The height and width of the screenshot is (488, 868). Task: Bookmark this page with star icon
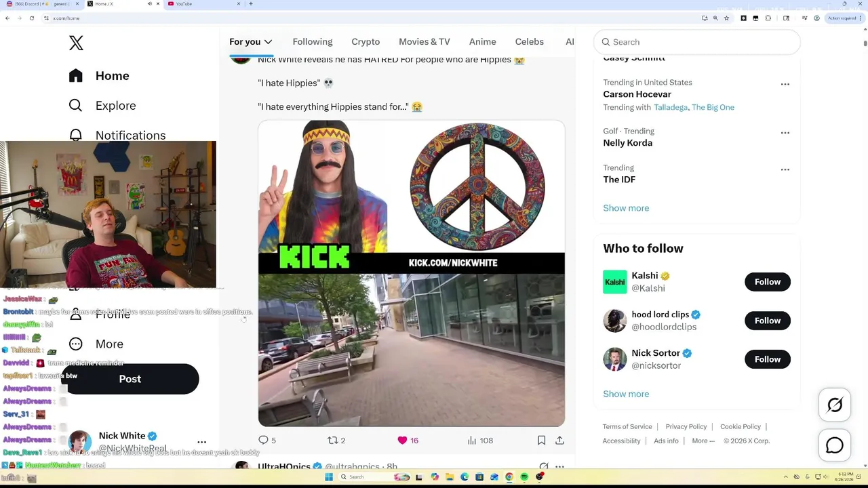pyautogui.click(x=726, y=18)
